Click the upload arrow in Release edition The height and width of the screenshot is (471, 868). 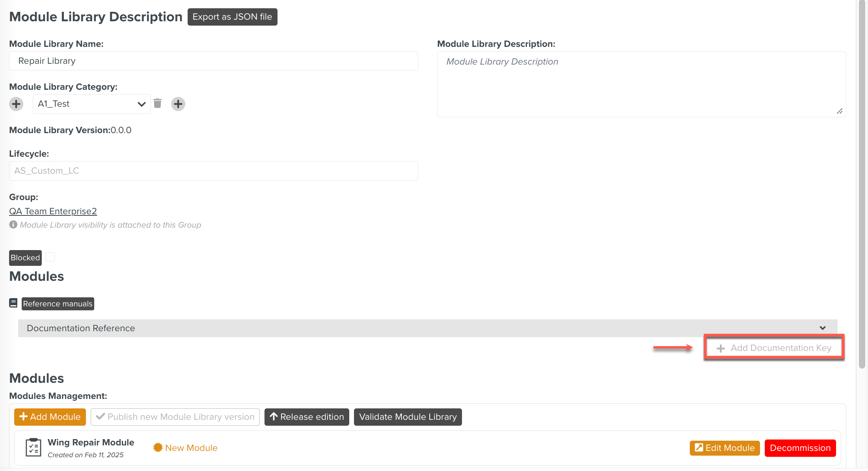click(275, 417)
